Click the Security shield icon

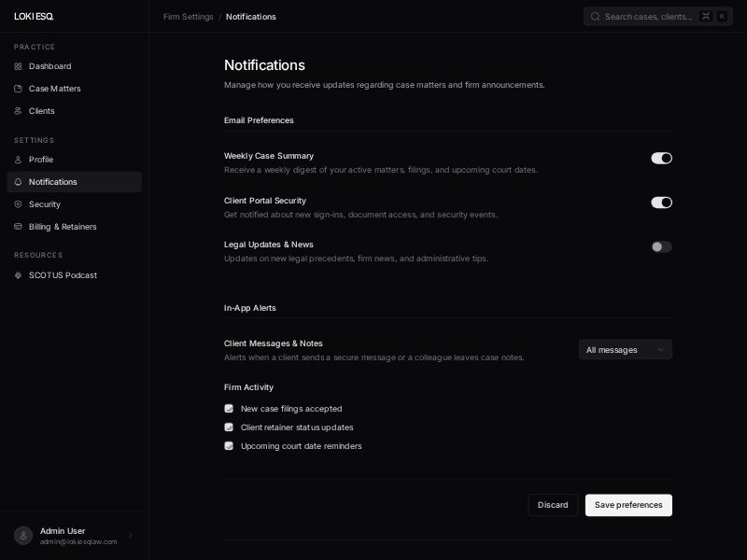pyautogui.click(x=18, y=204)
